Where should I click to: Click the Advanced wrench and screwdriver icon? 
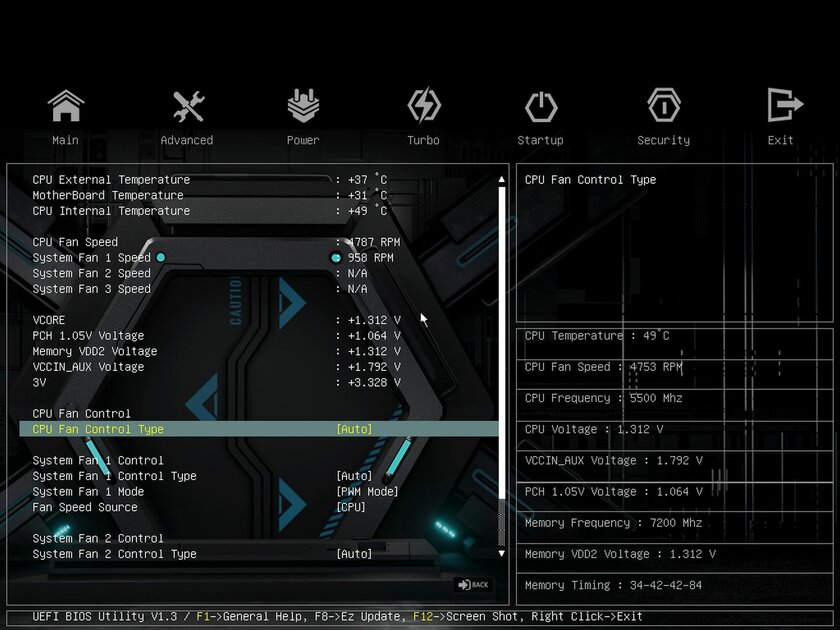pyautogui.click(x=188, y=106)
